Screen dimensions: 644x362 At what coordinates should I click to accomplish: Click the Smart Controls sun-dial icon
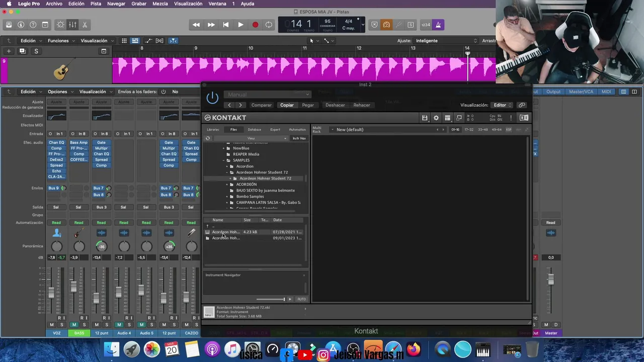pos(60,25)
